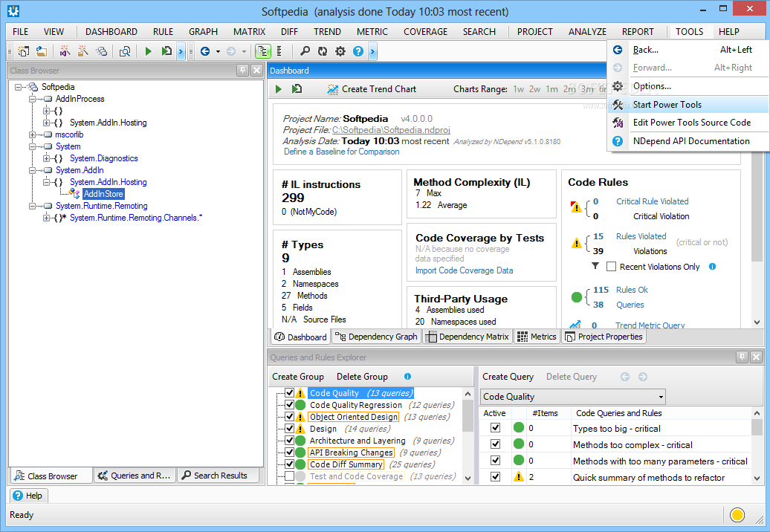Image resolution: width=770 pixels, height=532 pixels.
Task: Click Create Query button
Action: (x=508, y=377)
